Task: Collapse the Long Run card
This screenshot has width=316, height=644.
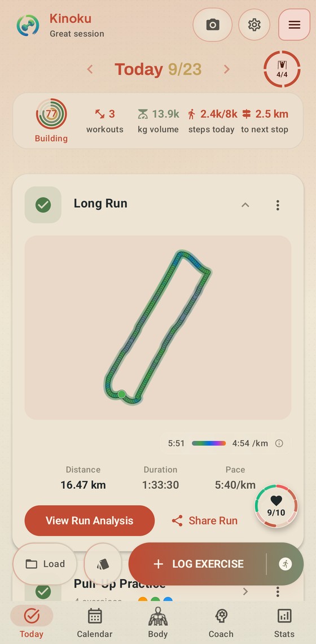Action: click(245, 204)
